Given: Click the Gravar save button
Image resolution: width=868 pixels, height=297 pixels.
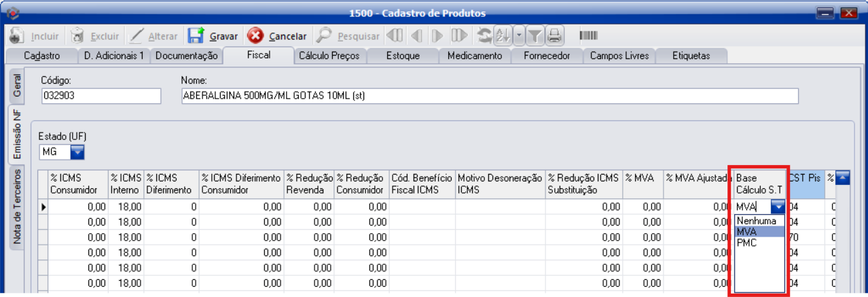Looking at the screenshot, I should pos(213,36).
